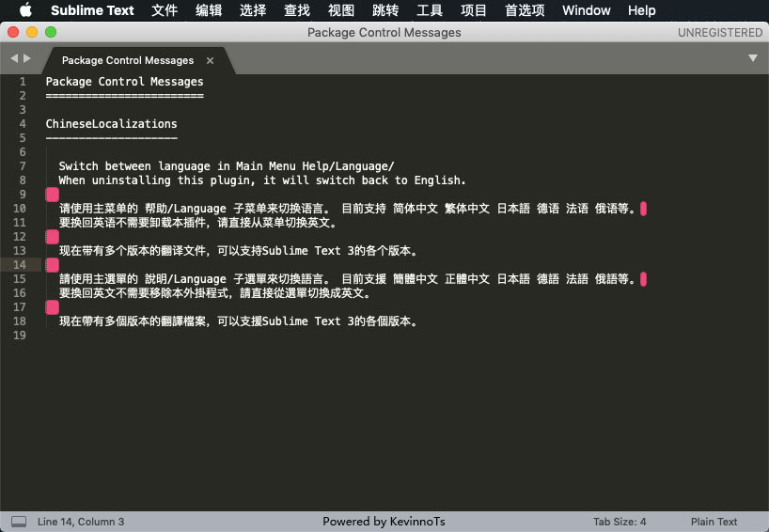
Task: Open the 项目 menu
Action: click(x=473, y=10)
